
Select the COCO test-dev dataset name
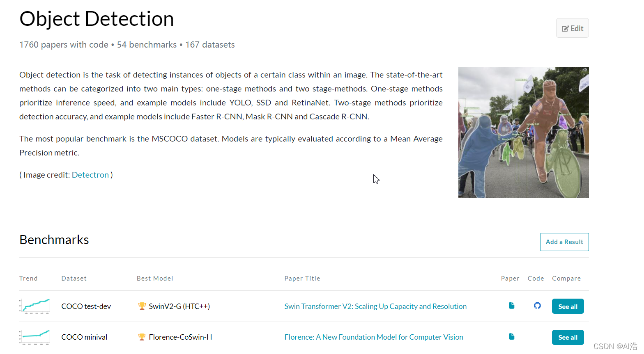(86, 306)
